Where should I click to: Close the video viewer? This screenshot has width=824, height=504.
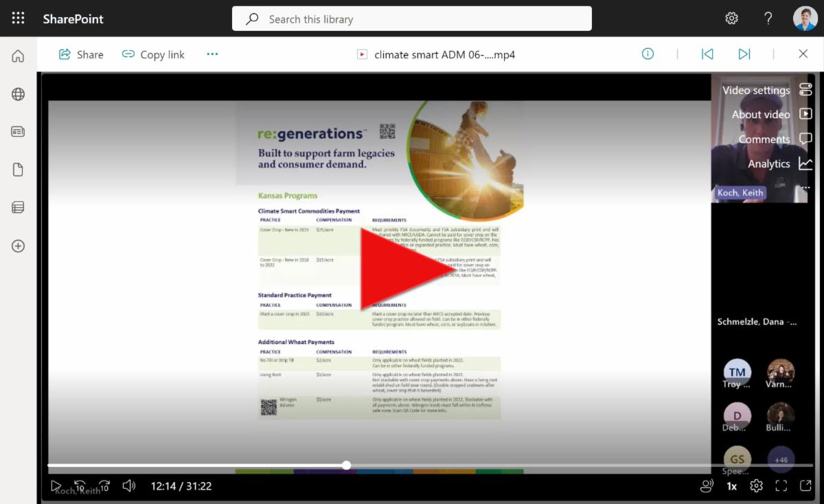[x=803, y=54]
